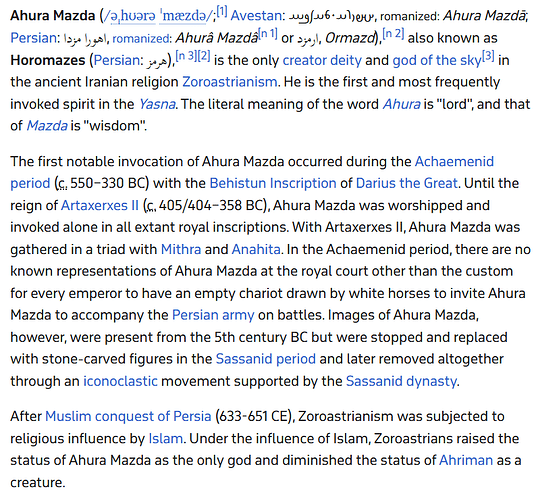The width and height of the screenshot is (534, 500).
Task: Open the Behistun Inscription link
Action: pyautogui.click(x=273, y=183)
